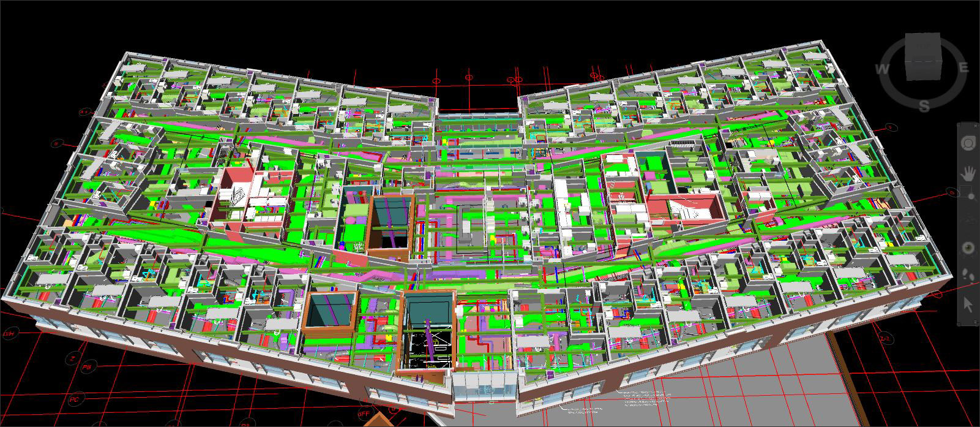Click the ViewCube cube face
The image size is (980, 427).
point(924,56)
